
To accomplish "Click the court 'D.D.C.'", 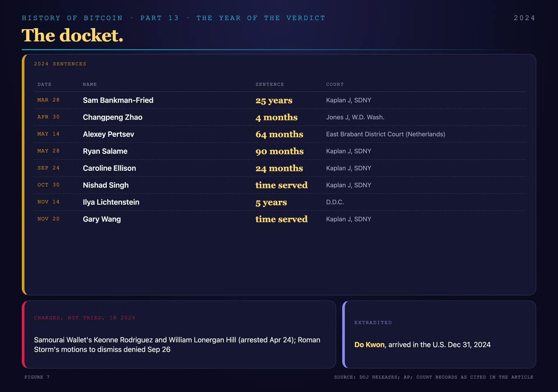I will (x=335, y=202).
